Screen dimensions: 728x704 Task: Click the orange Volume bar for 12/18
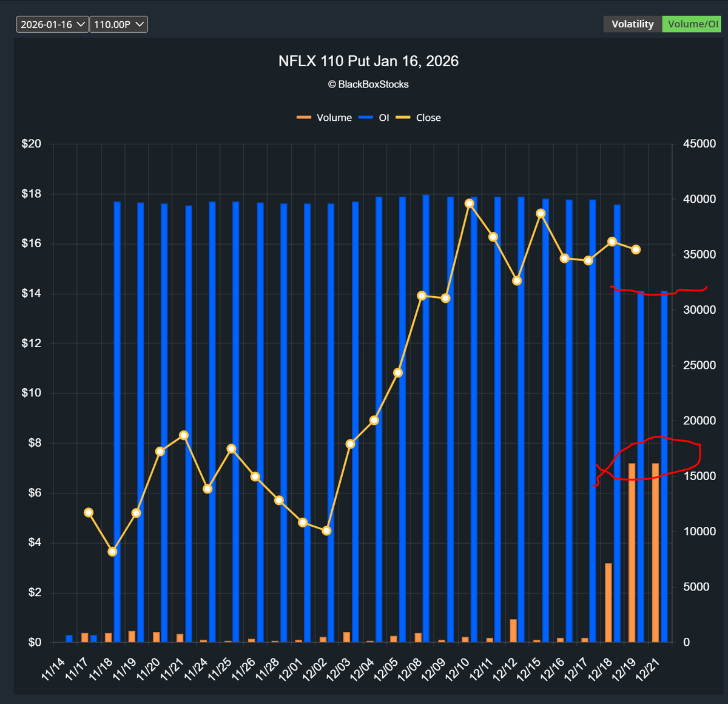608,603
